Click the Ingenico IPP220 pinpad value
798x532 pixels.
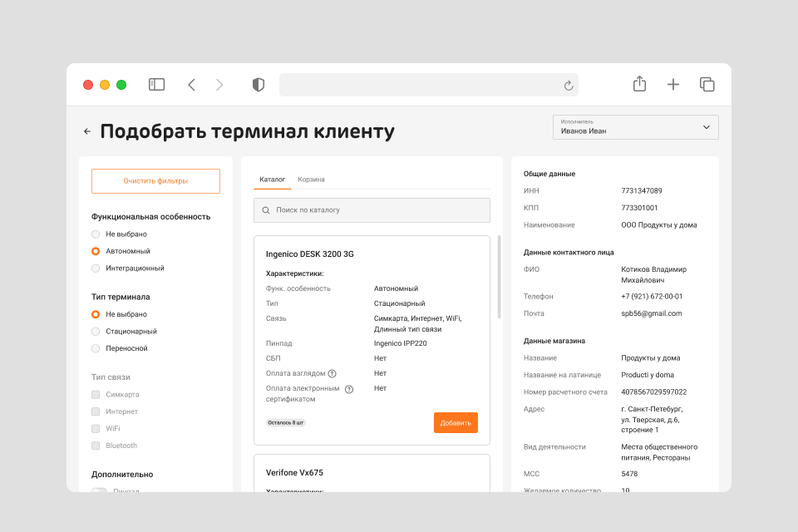tap(400, 343)
